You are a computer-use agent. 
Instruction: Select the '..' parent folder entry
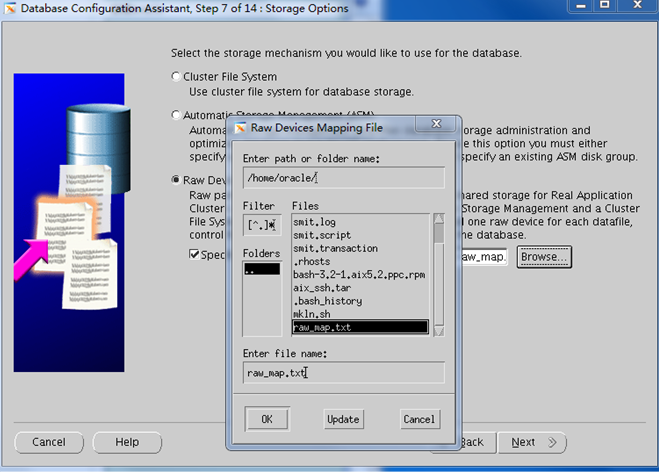click(262, 269)
